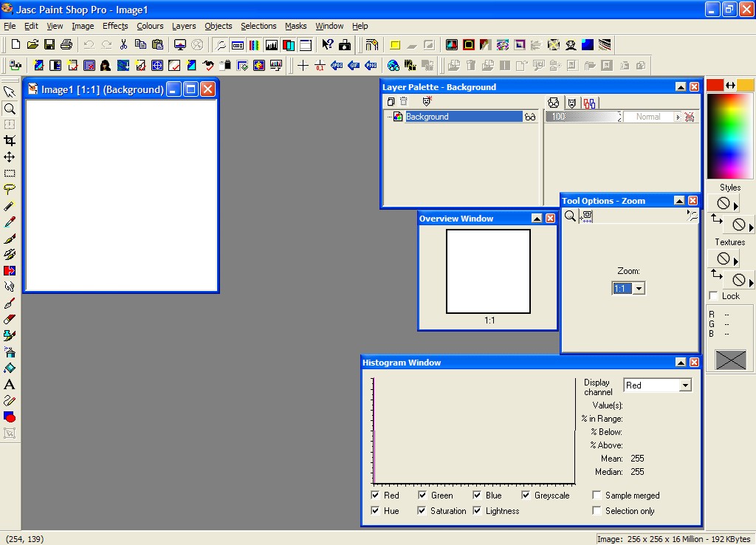The height and width of the screenshot is (545, 756).
Task: Click the Open file icon
Action: tap(32, 45)
